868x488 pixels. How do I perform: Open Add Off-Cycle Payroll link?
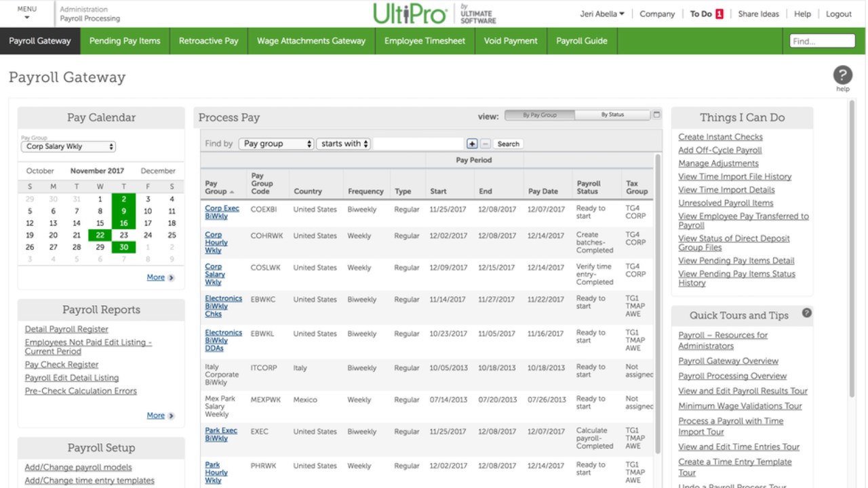coord(720,150)
